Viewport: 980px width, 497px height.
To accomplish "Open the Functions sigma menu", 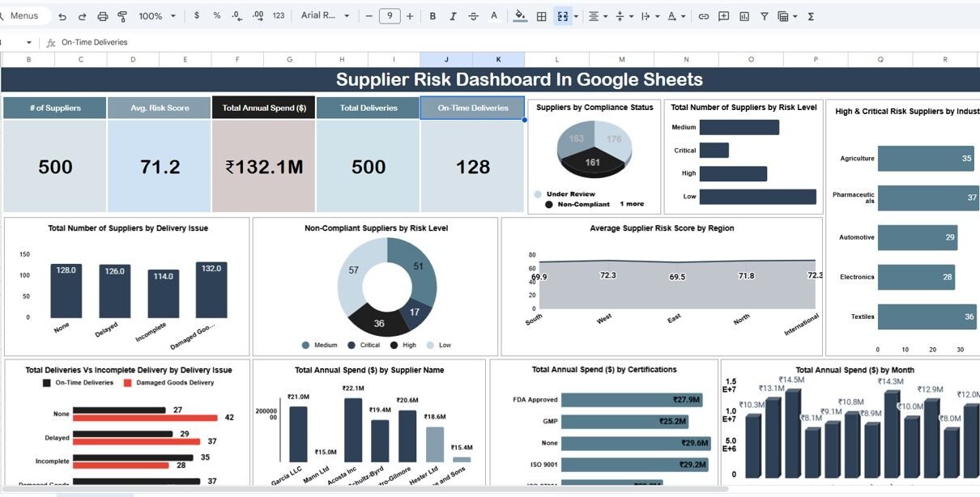I will (x=811, y=16).
